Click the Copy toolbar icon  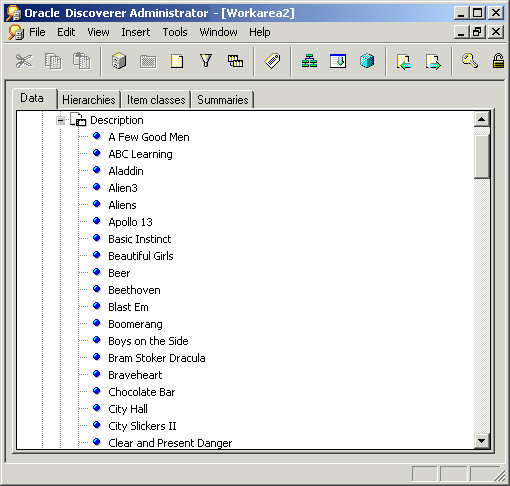coord(53,61)
